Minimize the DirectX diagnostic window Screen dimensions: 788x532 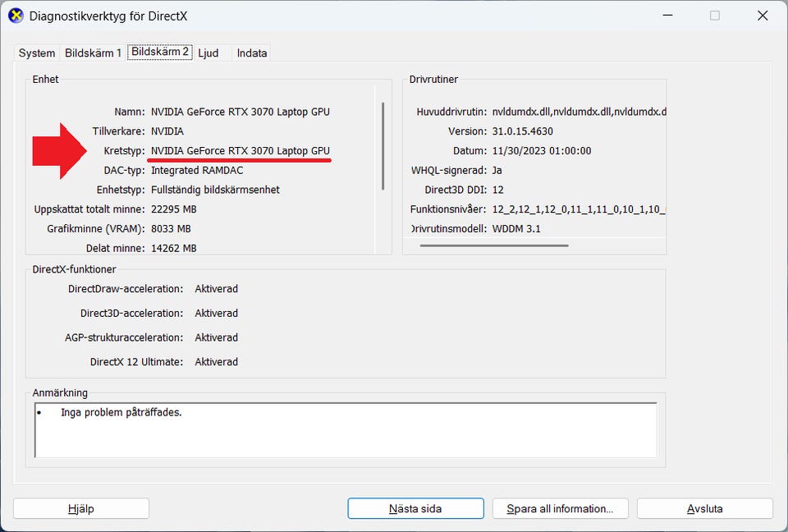tap(667, 16)
